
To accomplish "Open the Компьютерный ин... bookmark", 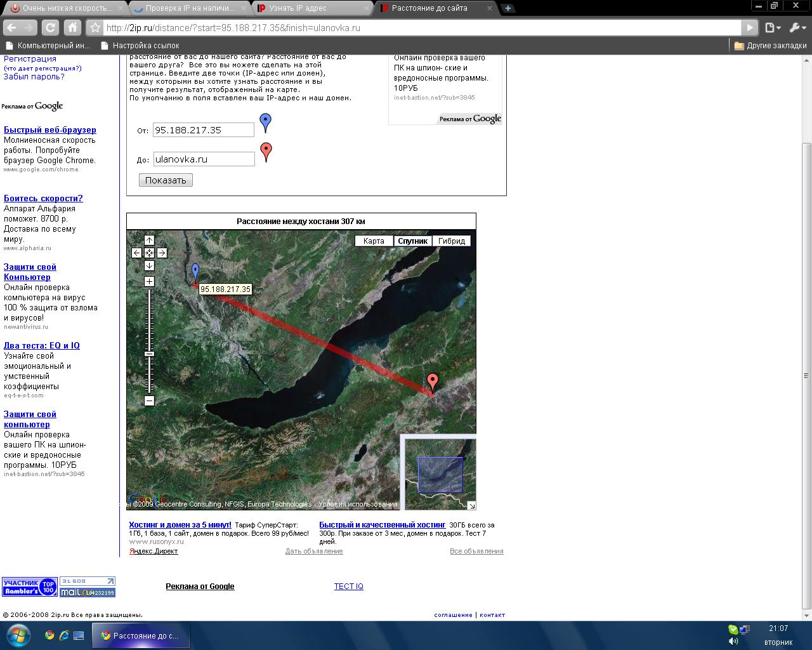I will click(47, 46).
